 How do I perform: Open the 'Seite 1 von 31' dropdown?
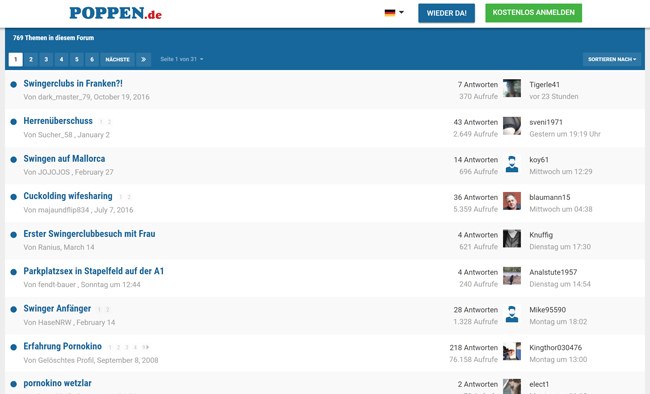[x=182, y=59]
